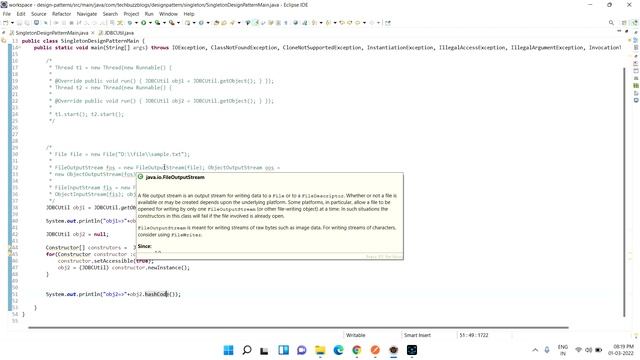This screenshot has height=360, width=640.
Task: Minimize the editor area
Action: [x=619, y=31]
